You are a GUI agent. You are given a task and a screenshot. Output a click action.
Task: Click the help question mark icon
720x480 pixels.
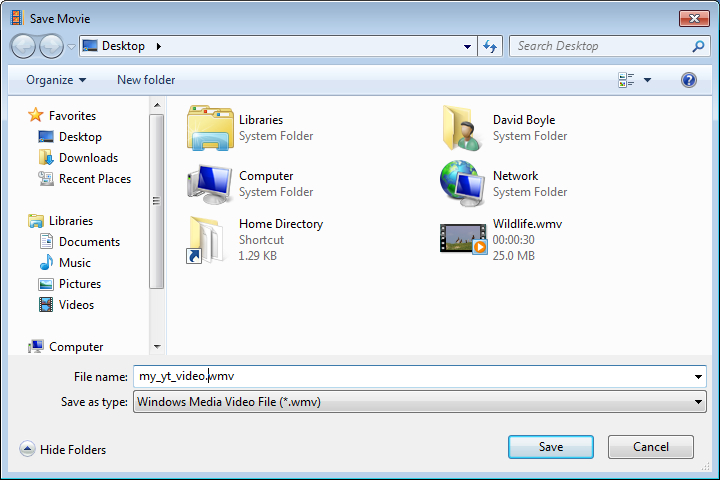(x=689, y=80)
